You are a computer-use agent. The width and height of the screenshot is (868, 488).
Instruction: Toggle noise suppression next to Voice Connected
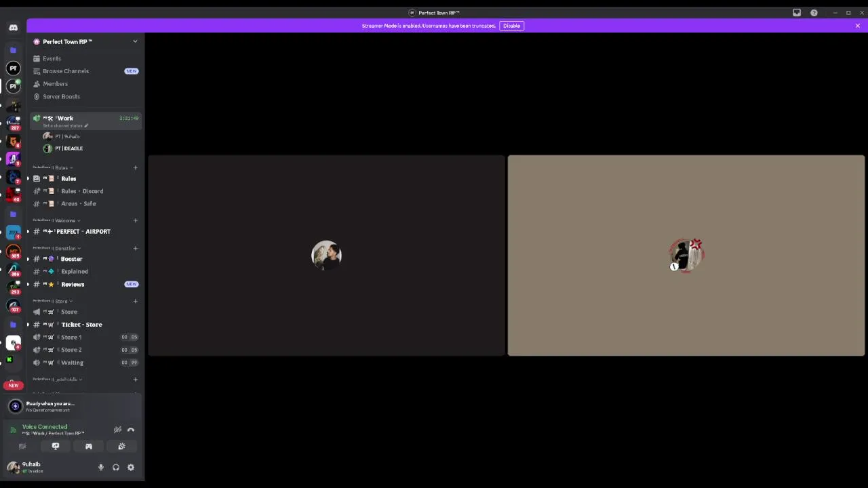[x=117, y=430]
